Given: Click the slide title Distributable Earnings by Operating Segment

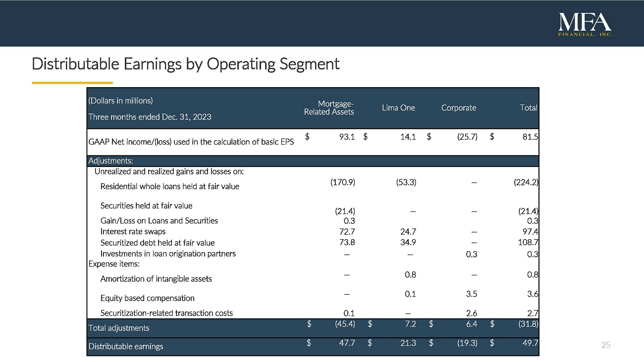Looking at the screenshot, I should point(185,64).
